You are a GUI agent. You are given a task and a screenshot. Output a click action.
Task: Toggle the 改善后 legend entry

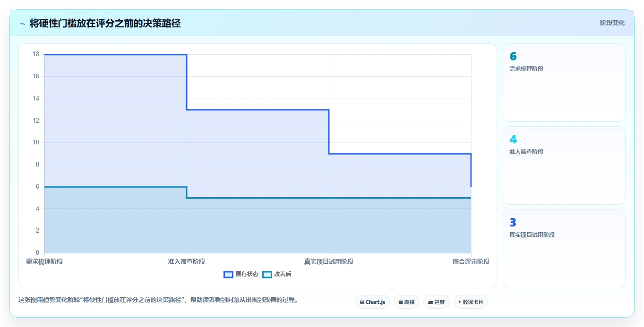click(x=277, y=274)
